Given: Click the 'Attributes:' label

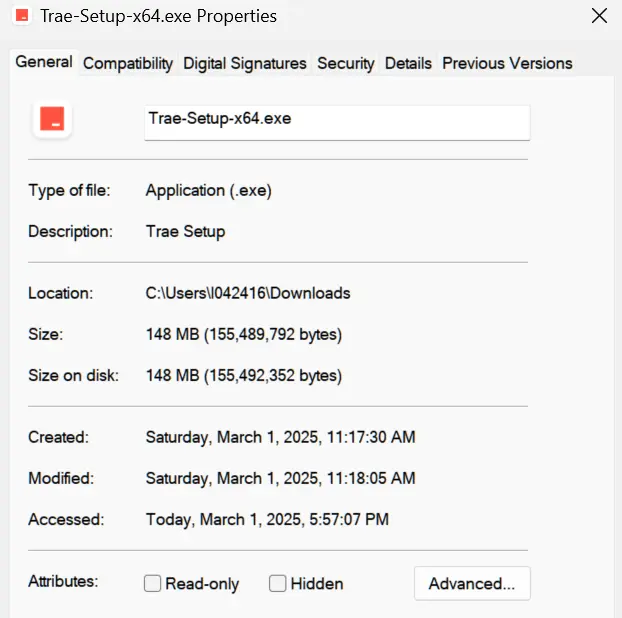Looking at the screenshot, I should (63, 582).
